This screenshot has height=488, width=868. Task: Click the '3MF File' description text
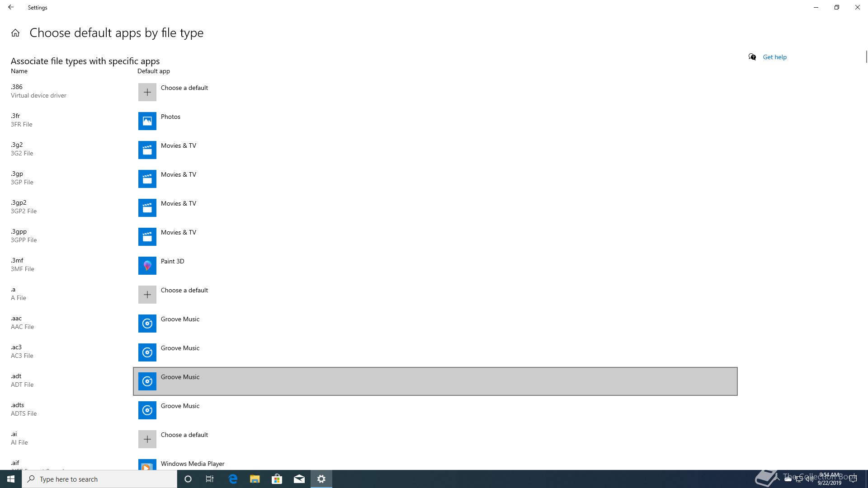tap(23, 269)
